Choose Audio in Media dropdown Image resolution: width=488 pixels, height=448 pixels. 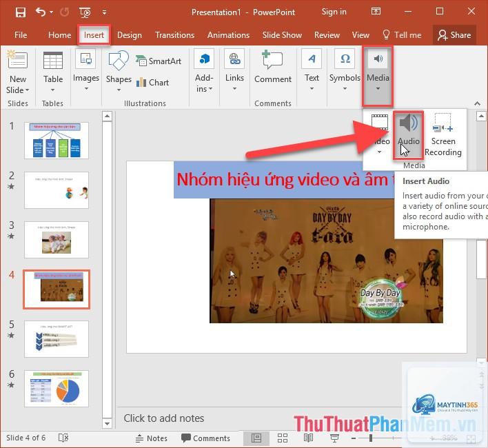(x=408, y=135)
